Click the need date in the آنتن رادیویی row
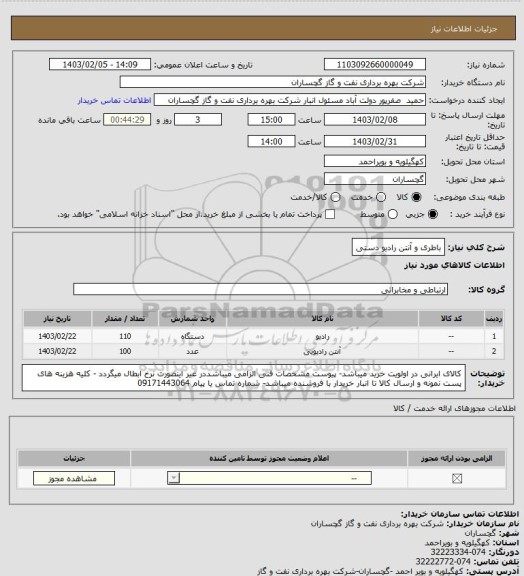Screen dimensions: 524x576 tap(57, 352)
